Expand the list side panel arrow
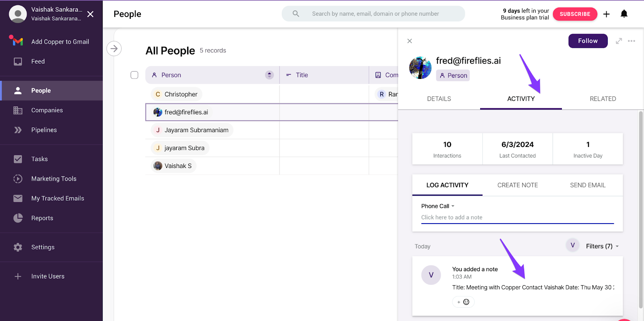The width and height of the screenshot is (644, 321). point(114,49)
